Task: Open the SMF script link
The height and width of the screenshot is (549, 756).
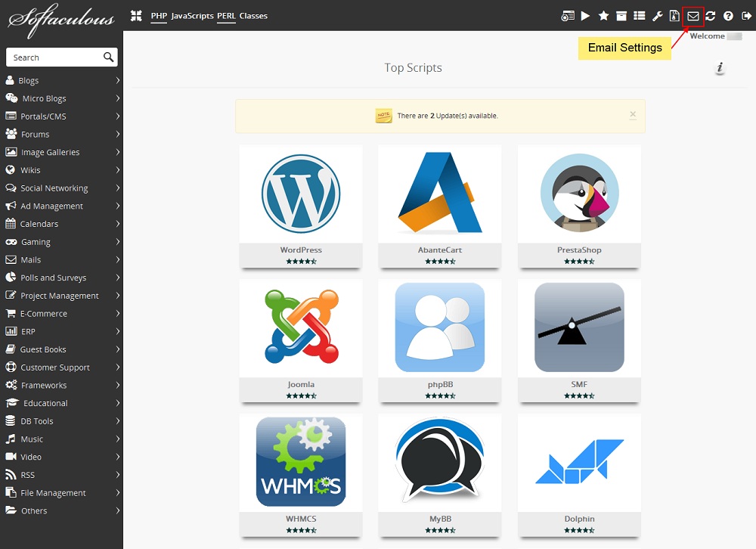Action: (579, 384)
